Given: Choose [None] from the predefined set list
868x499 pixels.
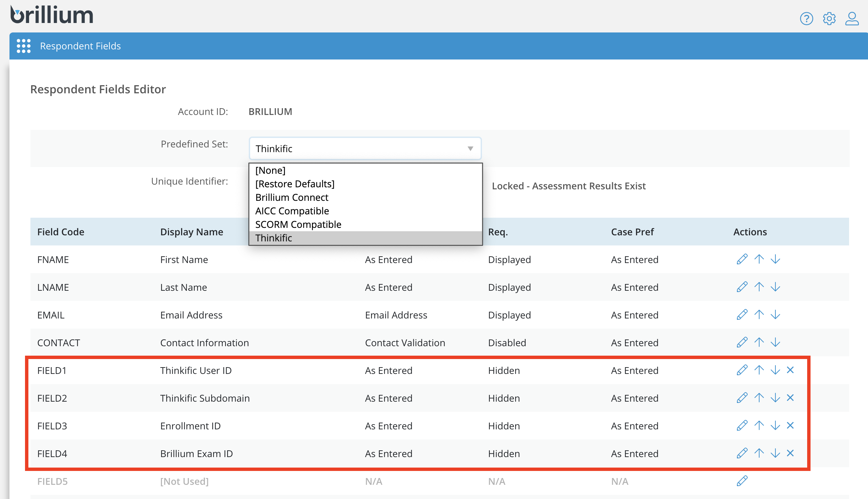Looking at the screenshot, I should click(365, 170).
